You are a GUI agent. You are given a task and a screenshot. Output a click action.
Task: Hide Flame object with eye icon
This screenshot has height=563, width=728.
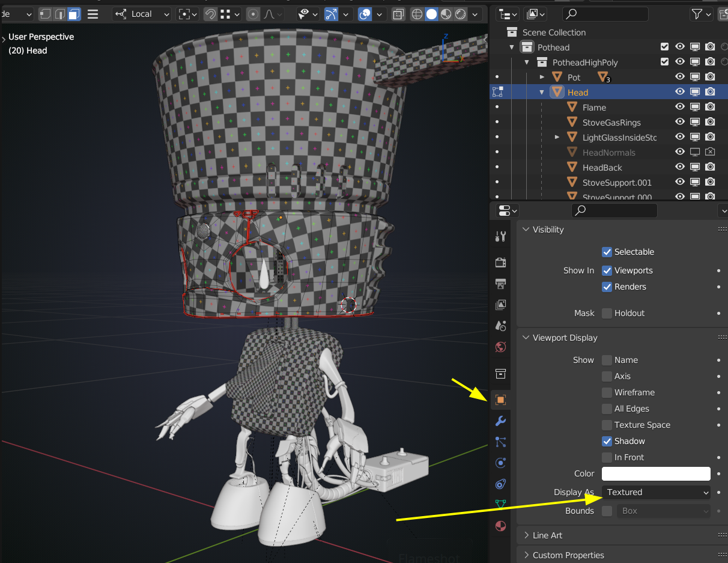[x=680, y=107]
